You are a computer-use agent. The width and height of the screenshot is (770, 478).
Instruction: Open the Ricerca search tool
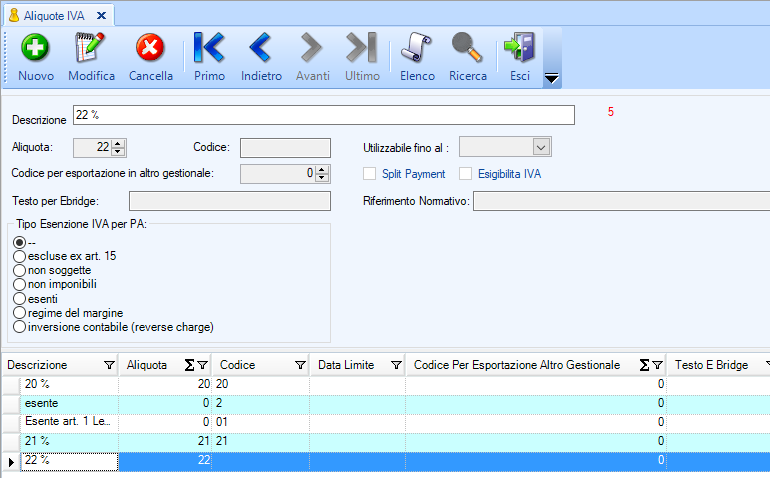(x=467, y=48)
